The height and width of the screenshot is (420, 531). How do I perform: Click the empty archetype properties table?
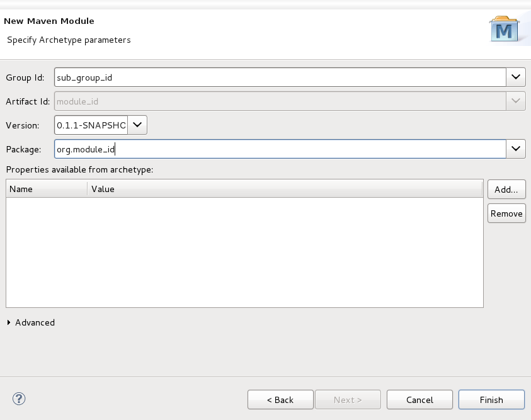[244, 252]
